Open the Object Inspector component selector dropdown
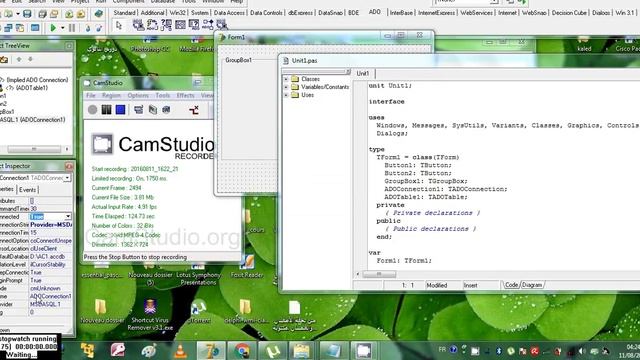Screen dimensions: 640x360 tap(67, 178)
